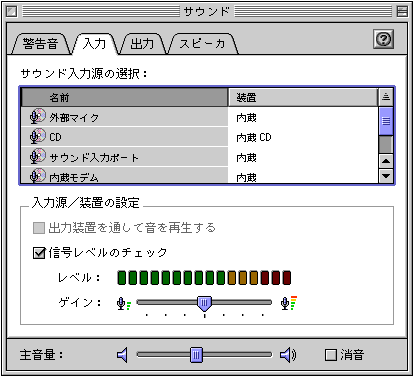Screen dimensions: 414x377
Task: Open the 出力 tab
Action: (142, 44)
